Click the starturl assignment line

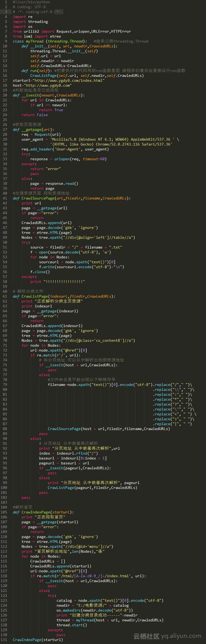pyautogui.click(x=59, y=80)
